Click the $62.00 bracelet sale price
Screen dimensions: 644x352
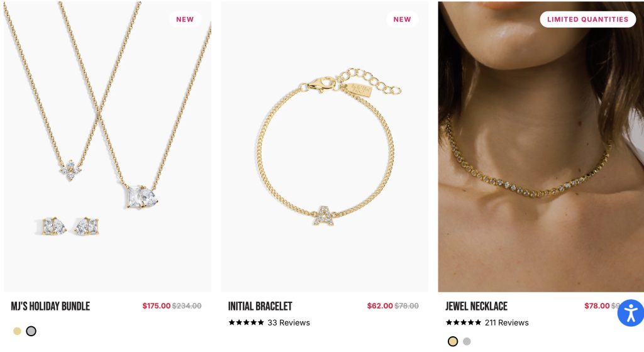point(380,305)
